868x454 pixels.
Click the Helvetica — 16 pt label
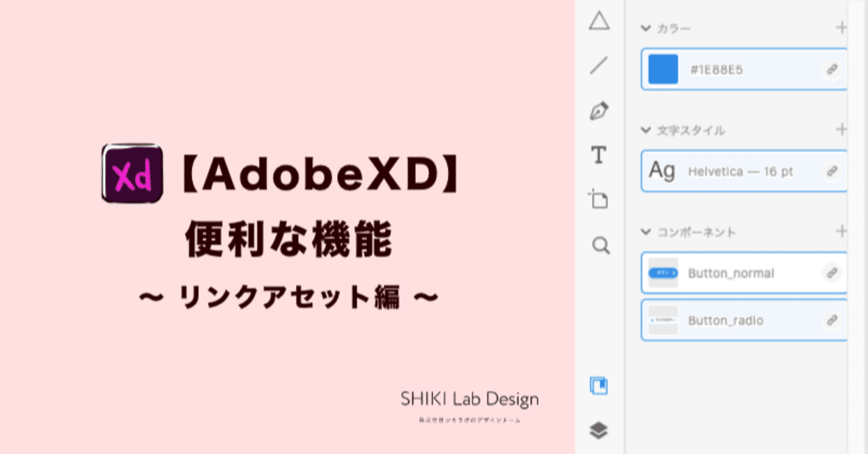pyautogui.click(x=741, y=172)
